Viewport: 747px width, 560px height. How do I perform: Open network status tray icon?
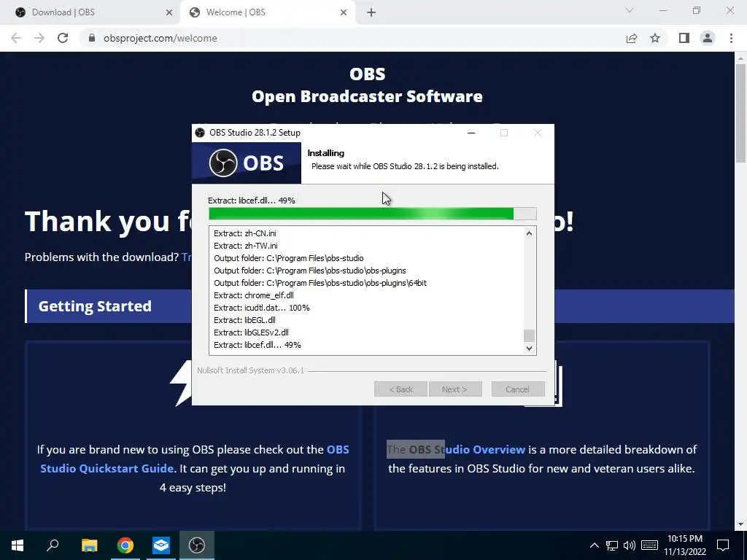[612, 545]
